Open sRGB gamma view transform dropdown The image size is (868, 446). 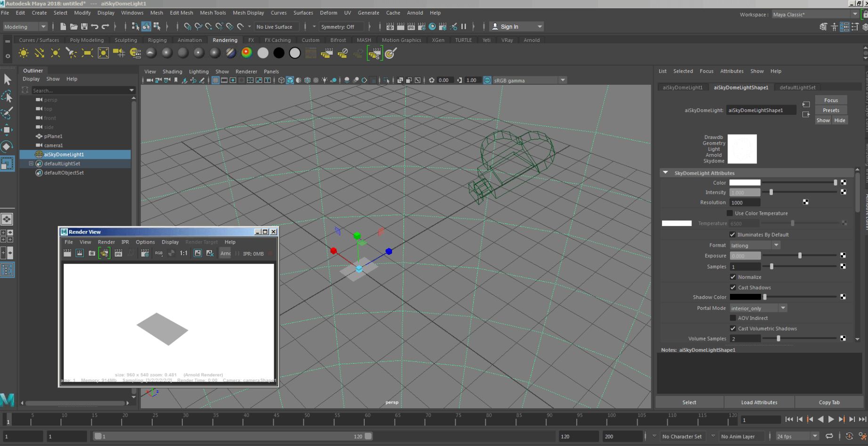[x=529, y=81]
